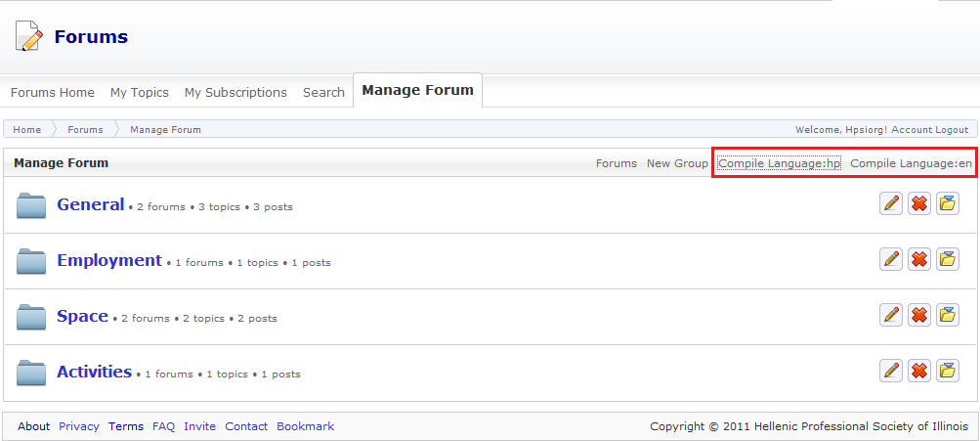
Task: Click the Logout link
Action: click(x=952, y=129)
